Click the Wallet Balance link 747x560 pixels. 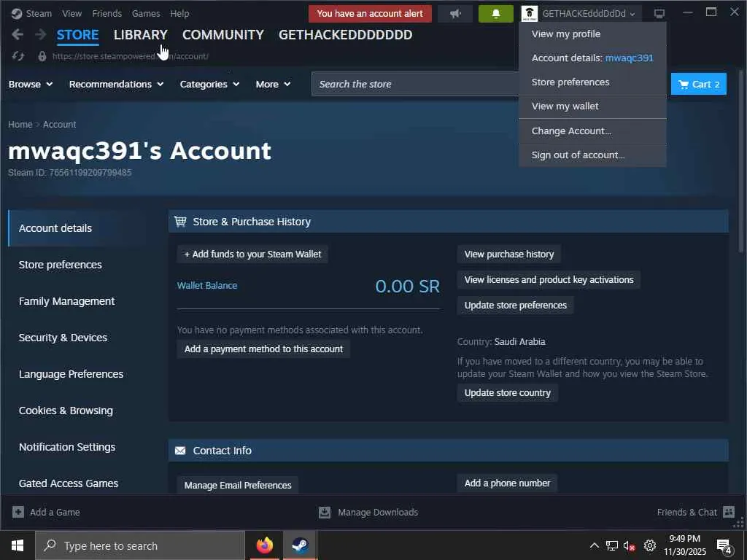click(206, 285)
